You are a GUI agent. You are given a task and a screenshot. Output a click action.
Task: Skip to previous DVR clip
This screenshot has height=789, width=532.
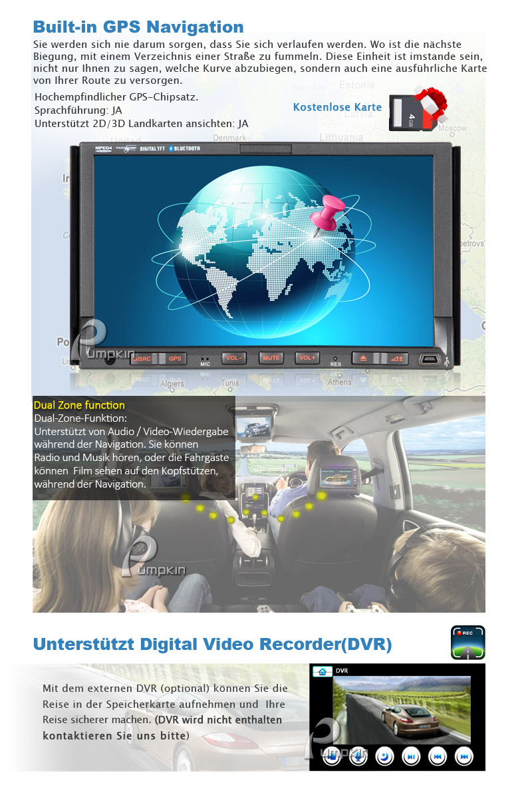pos(437,756)
